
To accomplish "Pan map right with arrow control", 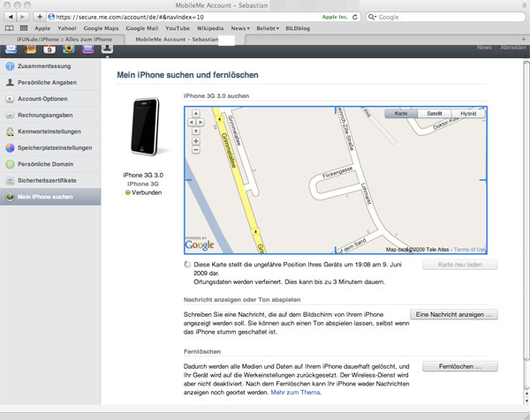I will 201,123.
